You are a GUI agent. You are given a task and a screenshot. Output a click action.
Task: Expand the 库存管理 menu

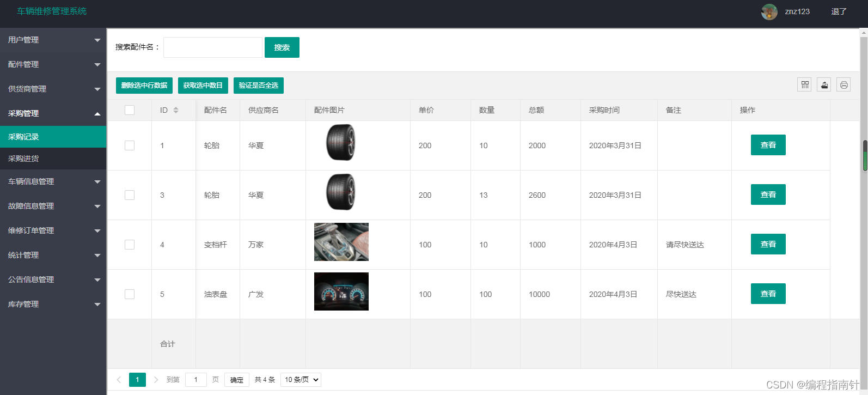click(53, 304)
